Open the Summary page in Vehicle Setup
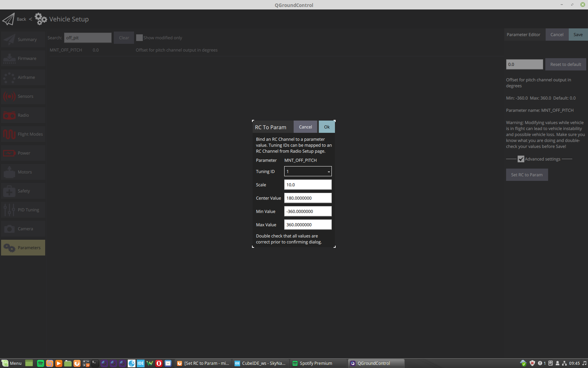588x368 pixels. point(23,39)
